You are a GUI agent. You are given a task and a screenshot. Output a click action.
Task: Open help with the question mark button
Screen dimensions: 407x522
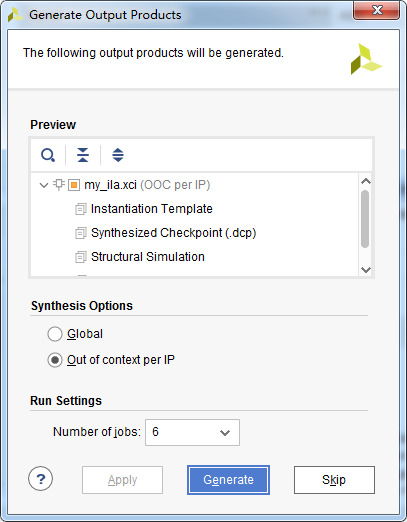(x=41, y=479)
